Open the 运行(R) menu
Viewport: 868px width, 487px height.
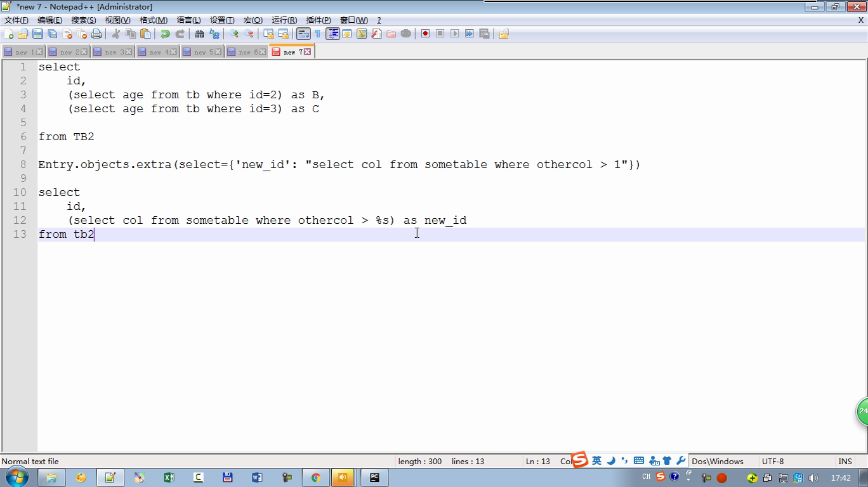[x=284, y=20]
